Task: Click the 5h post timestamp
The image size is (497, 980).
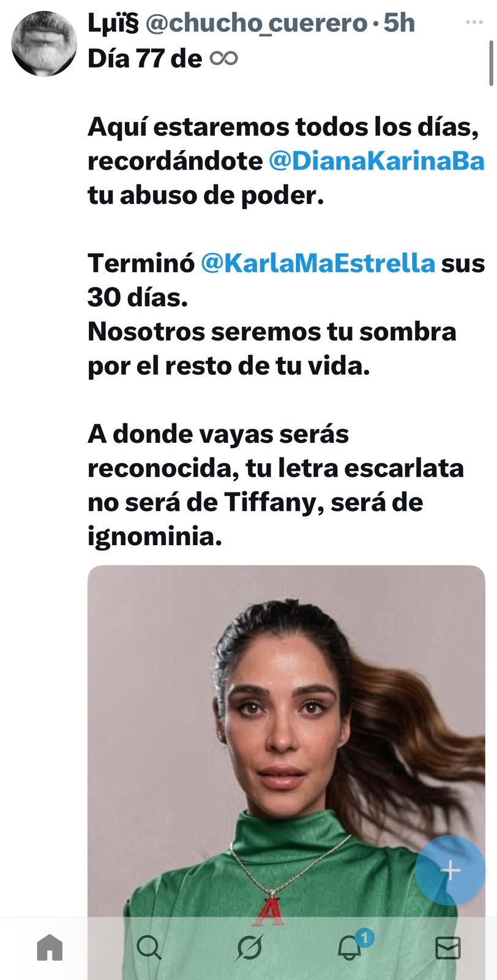Action: click(x=399, y=23)
